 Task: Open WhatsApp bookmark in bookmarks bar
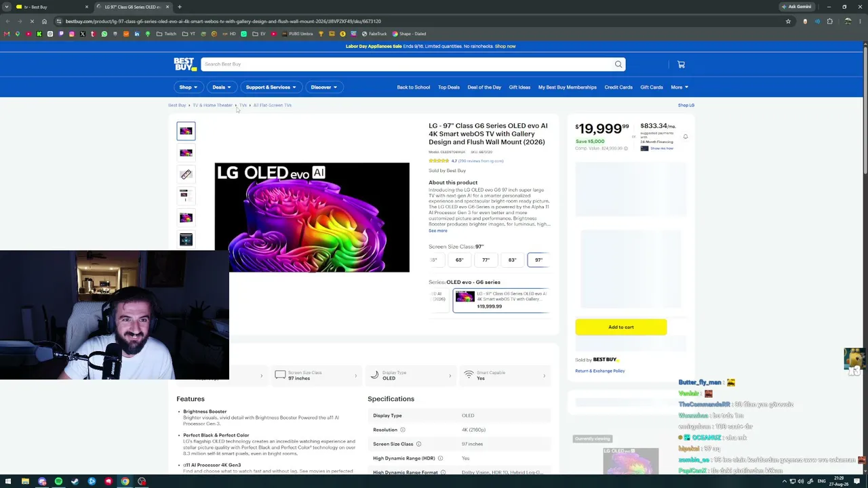click(104, 34)
